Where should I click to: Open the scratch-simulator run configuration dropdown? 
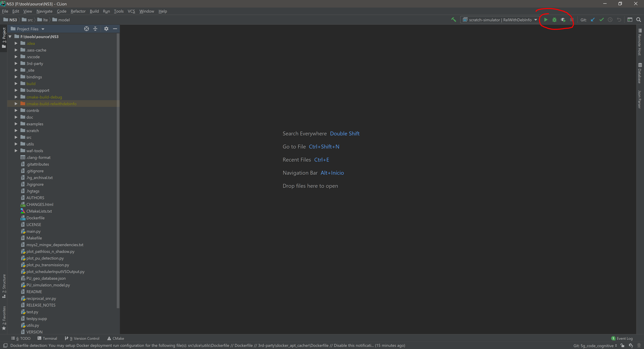(x=536, y=20)
